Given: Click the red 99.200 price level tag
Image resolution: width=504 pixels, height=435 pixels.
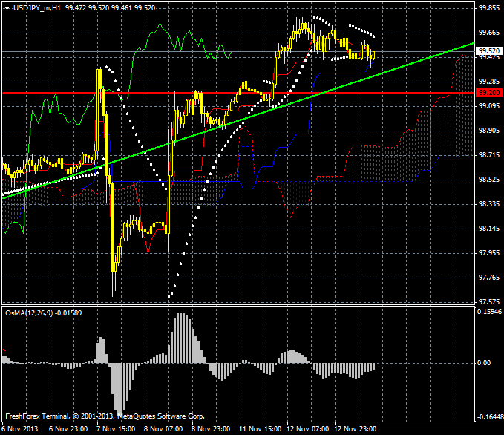Looking at the screenshot, I should pyautogui.click(x=488, y=93).
